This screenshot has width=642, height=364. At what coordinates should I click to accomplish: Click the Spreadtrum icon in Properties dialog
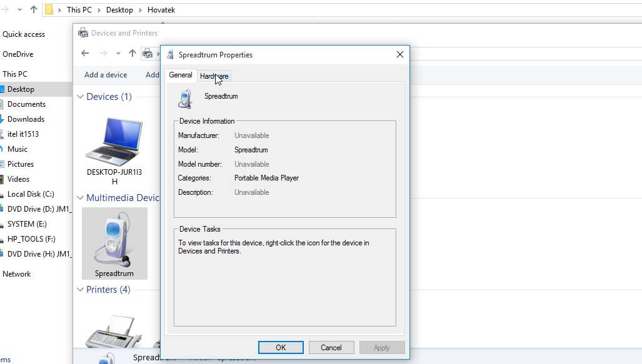[186, 97]
